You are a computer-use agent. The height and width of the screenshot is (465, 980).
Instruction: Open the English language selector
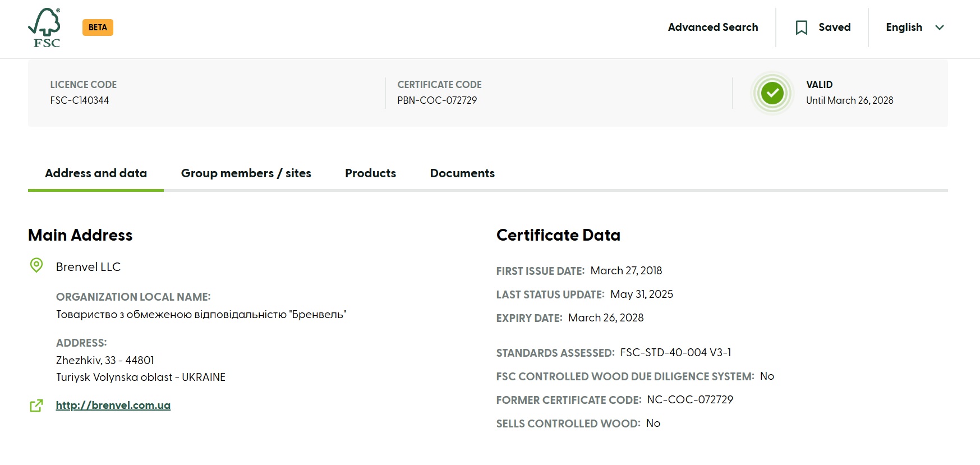pyautogui.click(x=915, y=27)
